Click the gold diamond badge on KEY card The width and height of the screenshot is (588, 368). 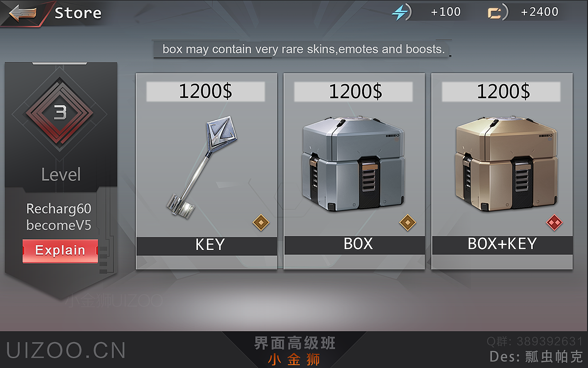261,223
